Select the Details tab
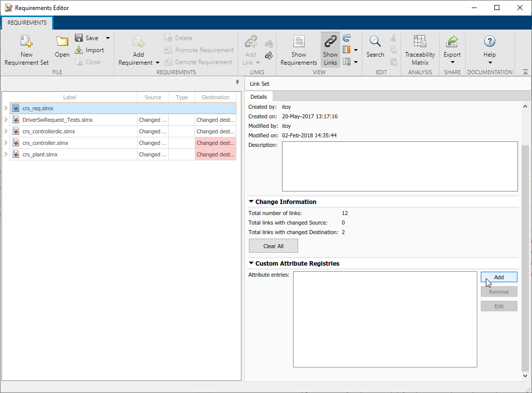532x393 pixels. [x=258, y=96]
